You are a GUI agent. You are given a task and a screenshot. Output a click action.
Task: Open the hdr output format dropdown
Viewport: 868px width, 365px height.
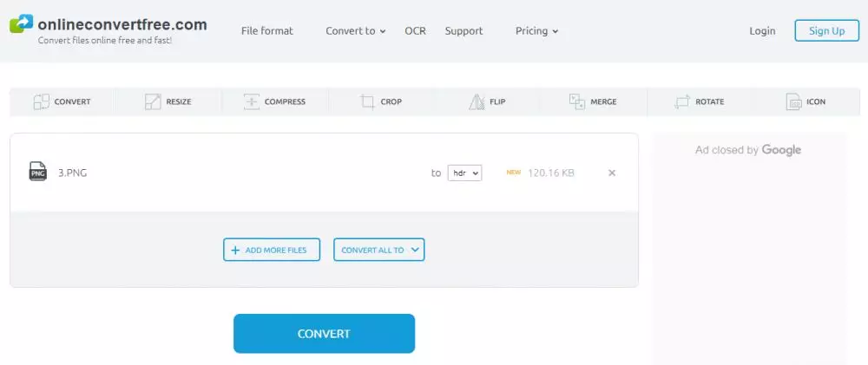pos(464,173)
